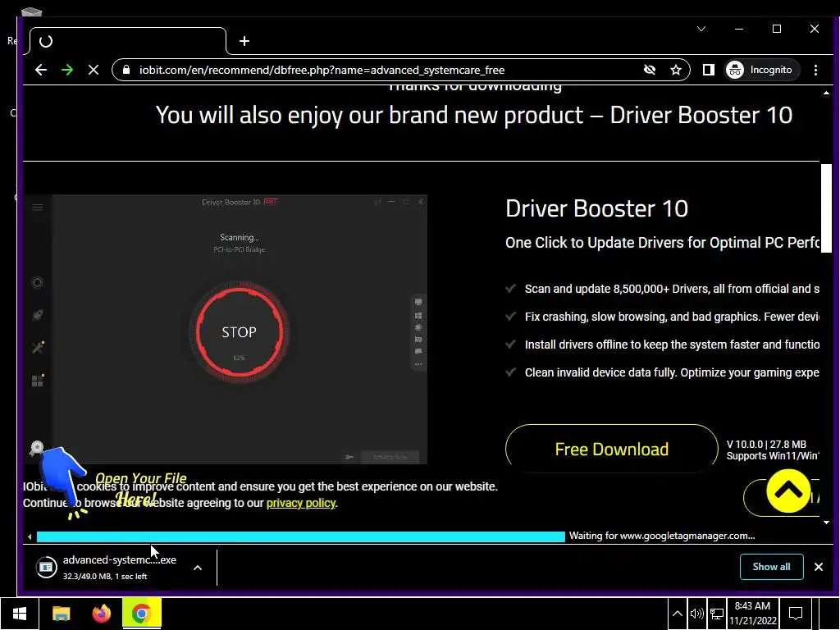
Task: Click the Chrome taskbar icon
Action: pos(141,614)
